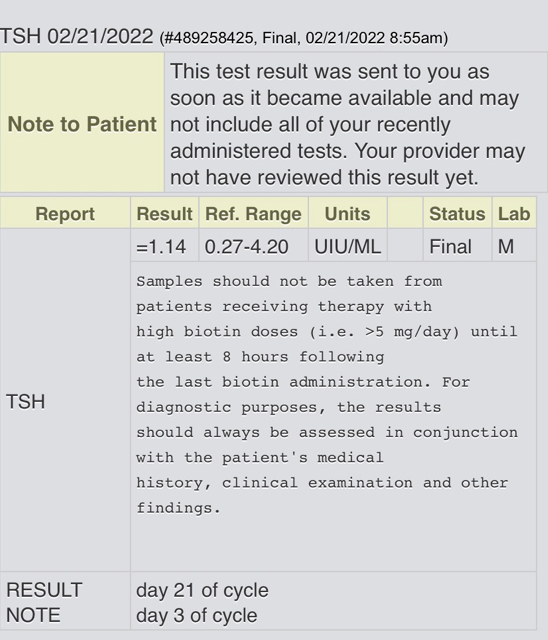The image size is (548, 640).
Task: Click the day 3 of cycle note
Action: 197,616
